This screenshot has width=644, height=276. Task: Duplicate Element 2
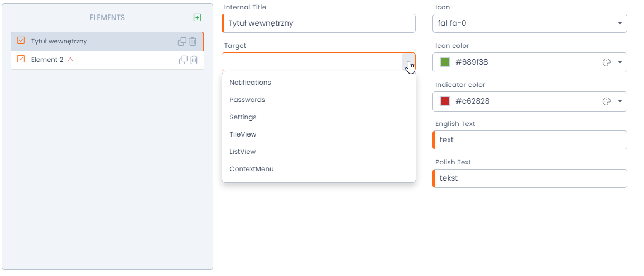pyautogui.click(x=183, y=60)
